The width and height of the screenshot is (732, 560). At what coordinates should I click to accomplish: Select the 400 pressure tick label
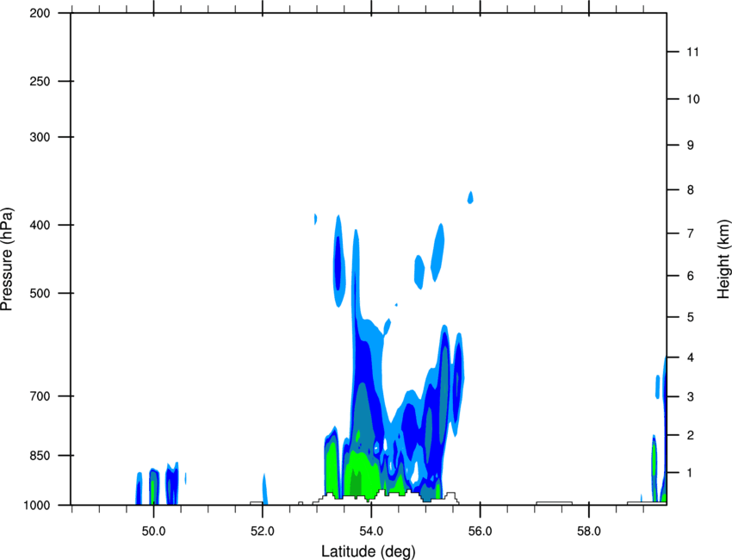(x=40, y=225)
